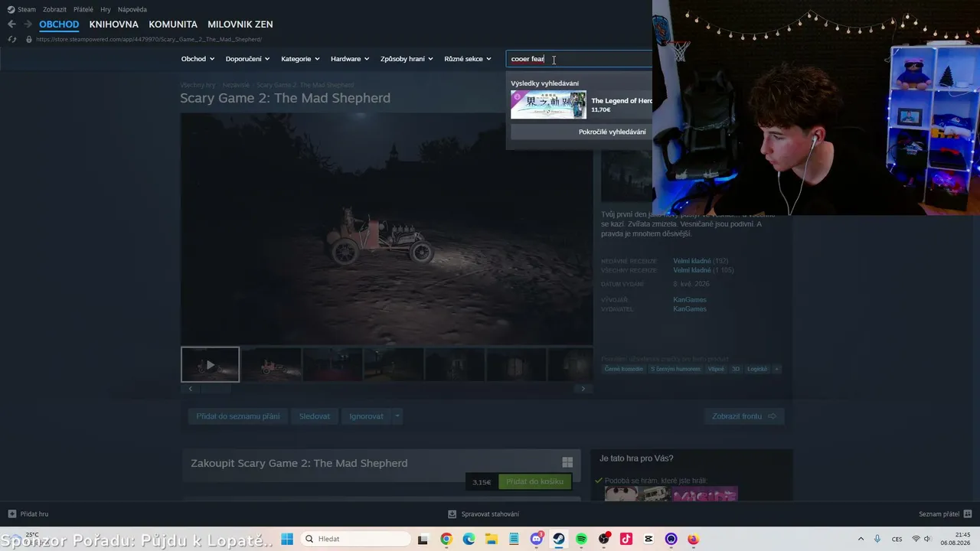Open the Černá komedie tag
This screenshot has height=551, width=980.
624,369
